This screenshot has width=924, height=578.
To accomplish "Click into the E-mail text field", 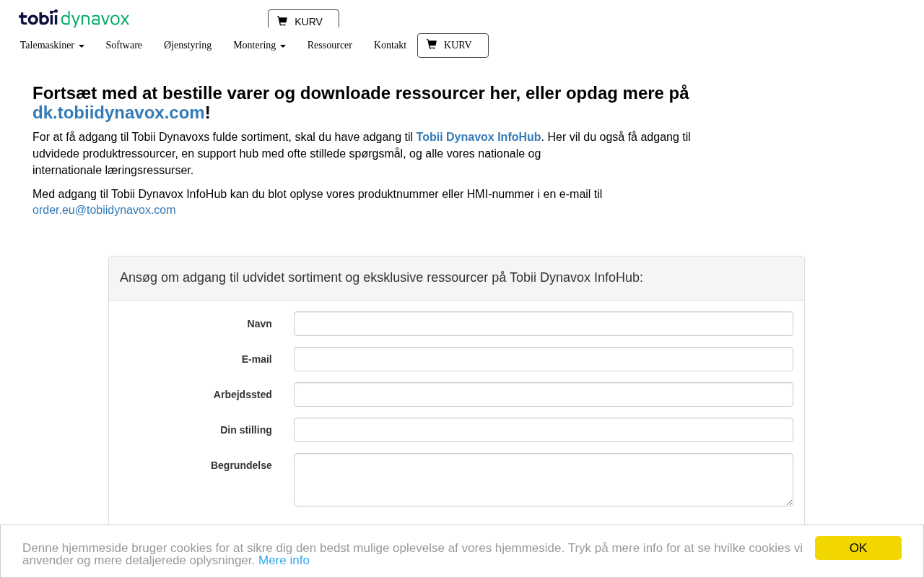I will [543, 359].
